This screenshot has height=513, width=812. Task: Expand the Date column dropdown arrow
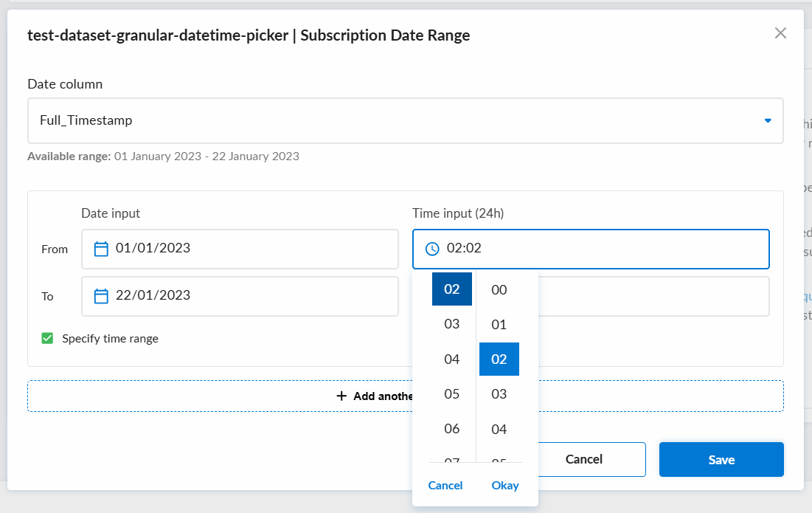click(768, 121)
